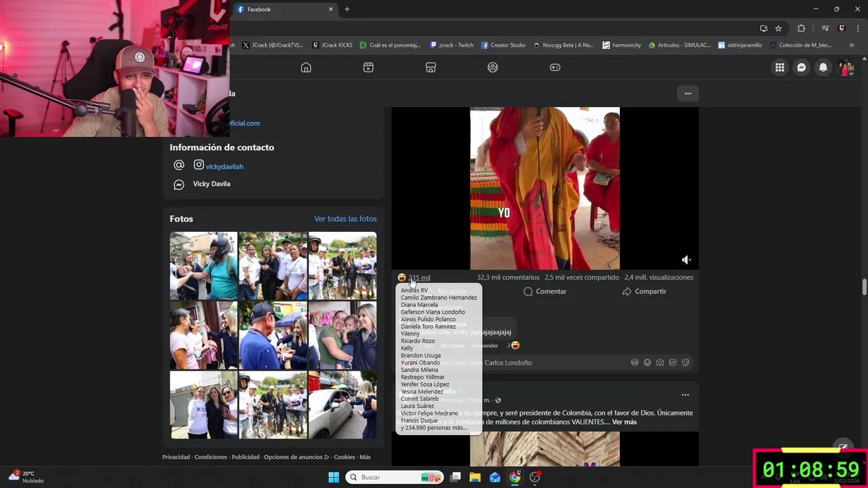Open the harmonicity bookmark
Image resolution: width=868 pixels, height=488 pixels.
click(622, 45)
